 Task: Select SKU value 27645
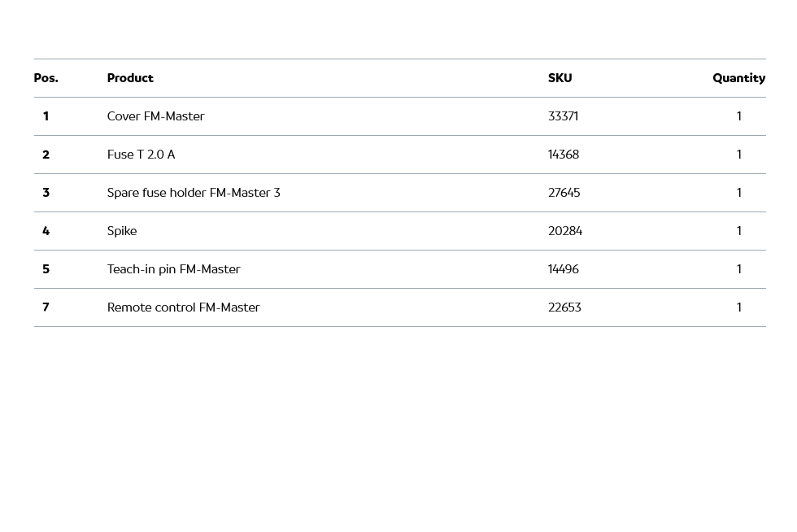click(x=564, y=193)
